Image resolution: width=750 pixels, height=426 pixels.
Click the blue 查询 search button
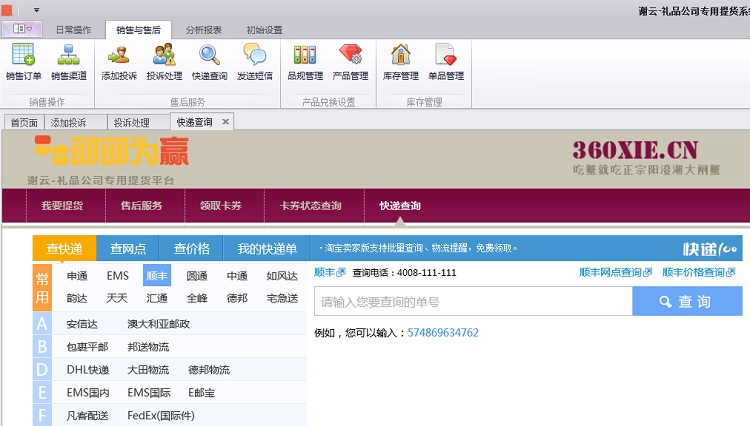pyautogui.click(x=687, y=301)
